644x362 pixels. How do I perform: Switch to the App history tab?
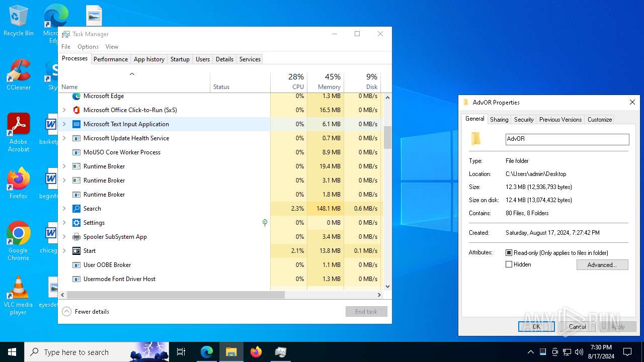coord(149,59)
